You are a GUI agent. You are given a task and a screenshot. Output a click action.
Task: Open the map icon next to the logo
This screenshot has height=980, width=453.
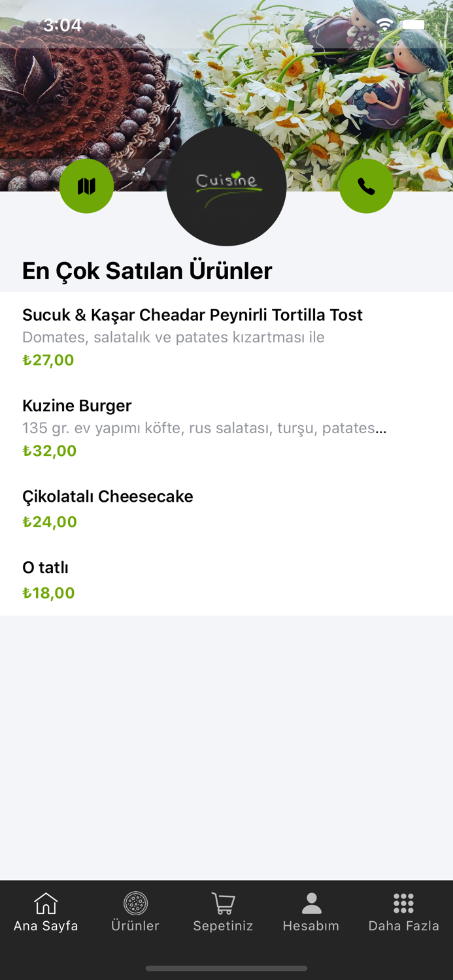(x=86, y=186)
